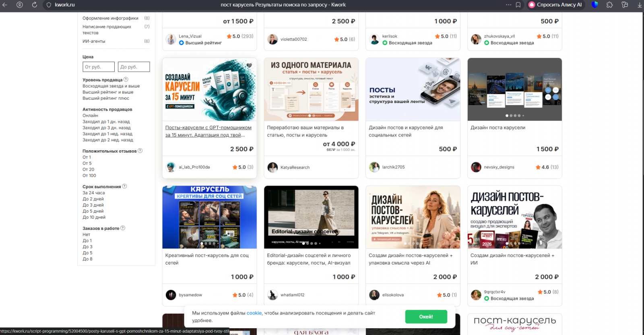Show help for Заказов в работе
This screenshot has height=335, width=644.
click(123, 228)
